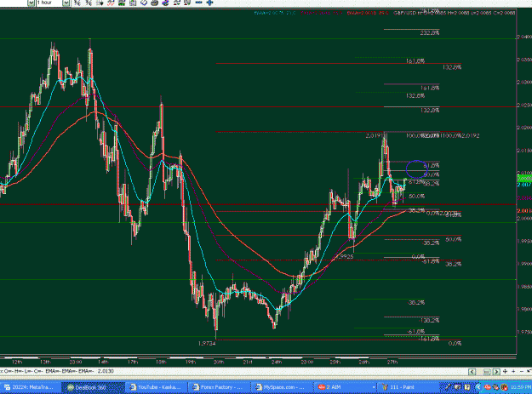
Task: Click the multicolored icon right of the printer
Action: pyautogui.click(x=165, y=3)
